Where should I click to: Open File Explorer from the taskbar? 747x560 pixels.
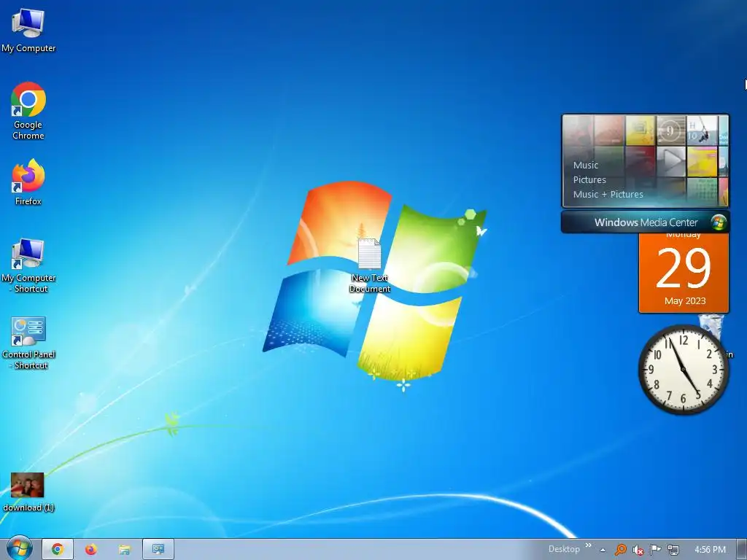coord(124,550)
